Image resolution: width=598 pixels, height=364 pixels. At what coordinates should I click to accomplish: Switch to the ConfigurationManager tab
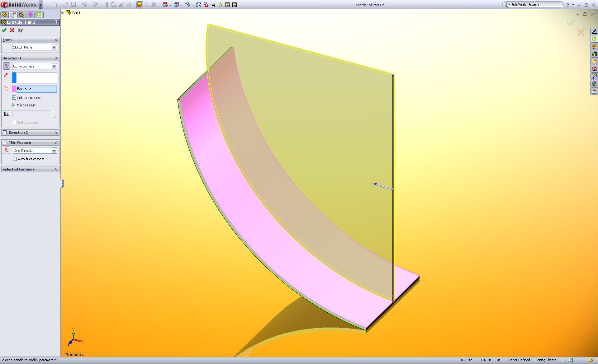[x=22, y=15]
